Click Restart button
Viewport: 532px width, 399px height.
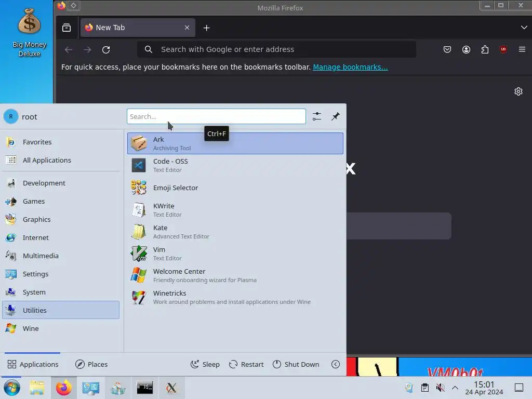[246, 364]
